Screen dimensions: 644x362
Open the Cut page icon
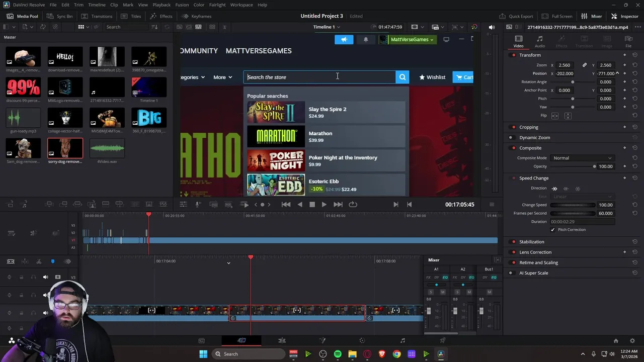(x=242, y=340)
